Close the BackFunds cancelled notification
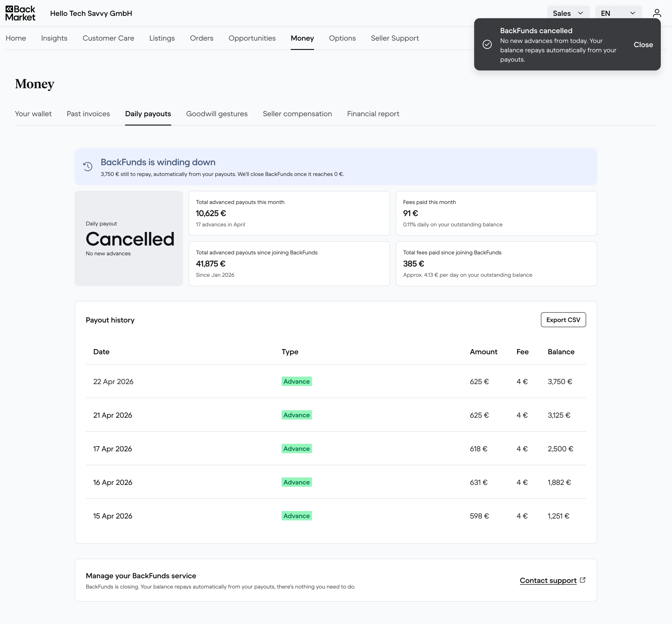672x624 pixels. click(643, 45)
